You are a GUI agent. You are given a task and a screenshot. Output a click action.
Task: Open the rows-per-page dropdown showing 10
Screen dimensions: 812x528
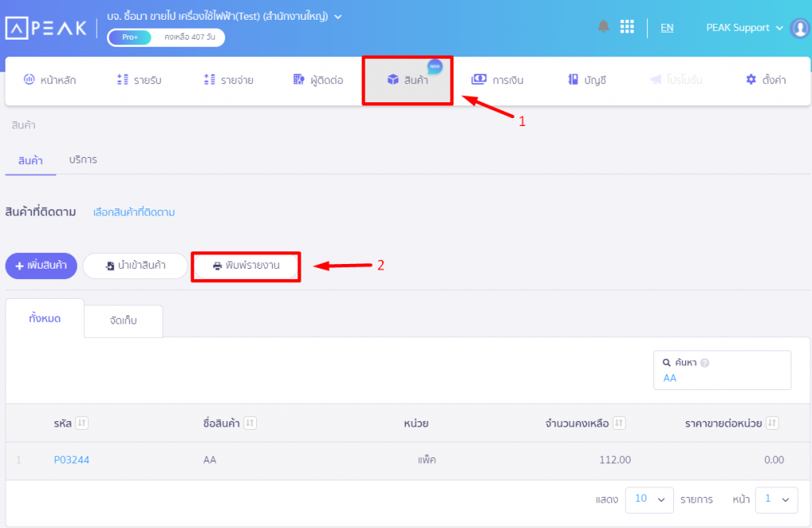649,499
